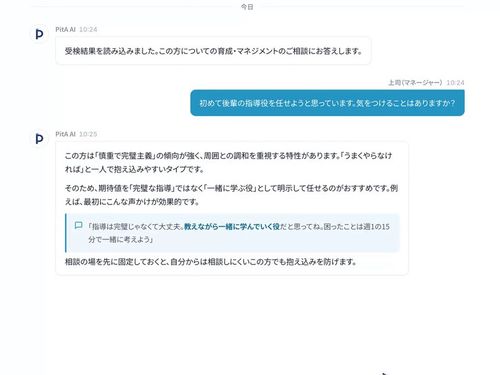Click the sentence starting "相談の場を先に固定しておくと"
Image resolution: width=500 pixels, height=375 pixels.
coord(210,262)
